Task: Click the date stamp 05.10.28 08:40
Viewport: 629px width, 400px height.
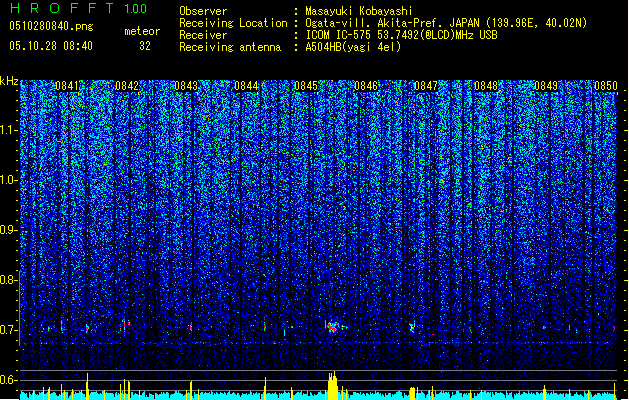Action: tap(51, 46)
